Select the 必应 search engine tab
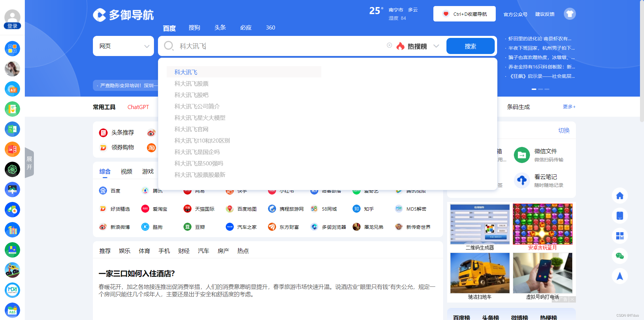 pos(246,28)
